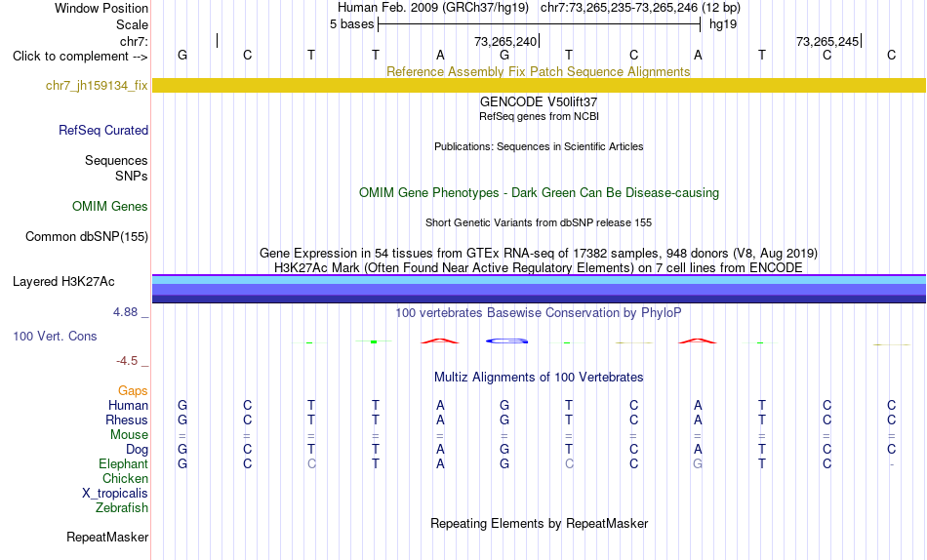Viewport: 927px width, 560px height.
Task: Click the -4.5 PhyloP lower value
Action: click(x=127, y=361)
